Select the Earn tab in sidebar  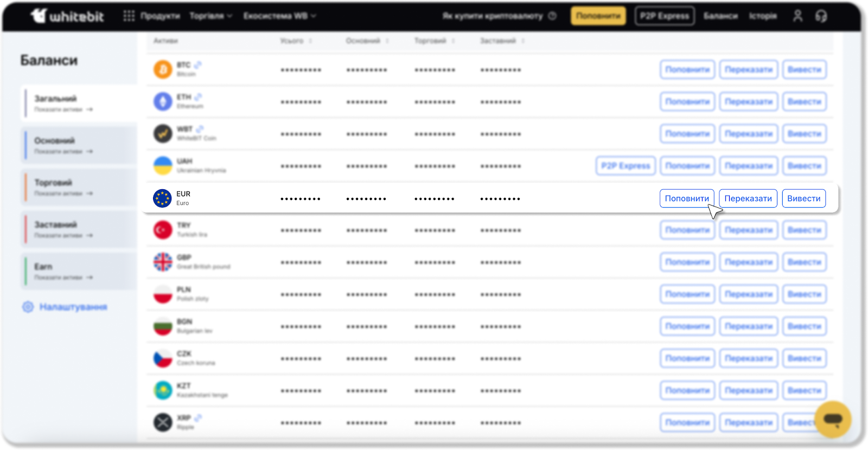point(79,271)
